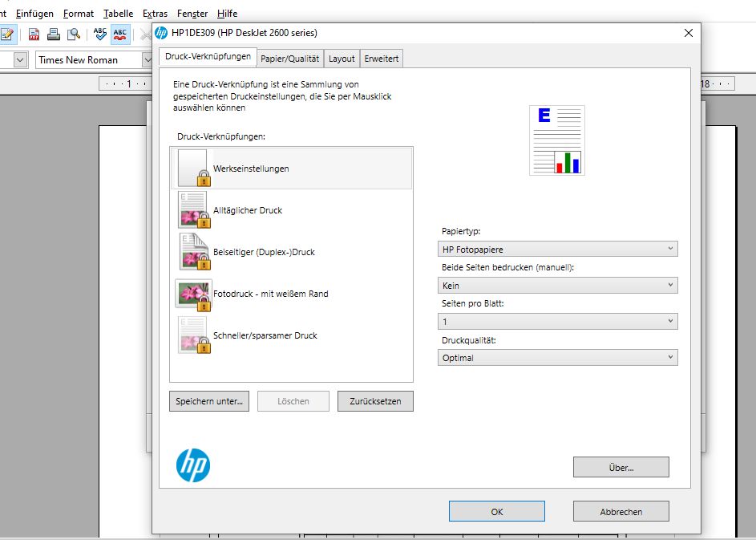
Task: Select the Alltäglicher Druck shortcut icon
Action: point(194,209)
